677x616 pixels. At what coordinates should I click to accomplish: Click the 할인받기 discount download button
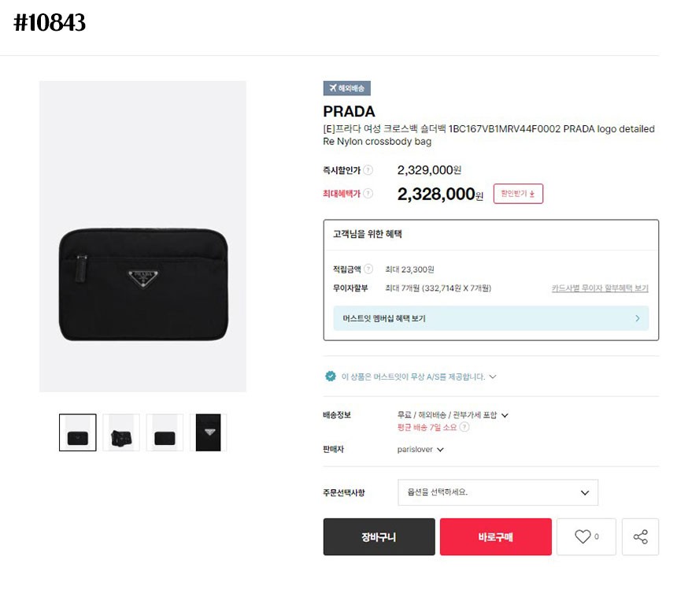coord(518,194)
